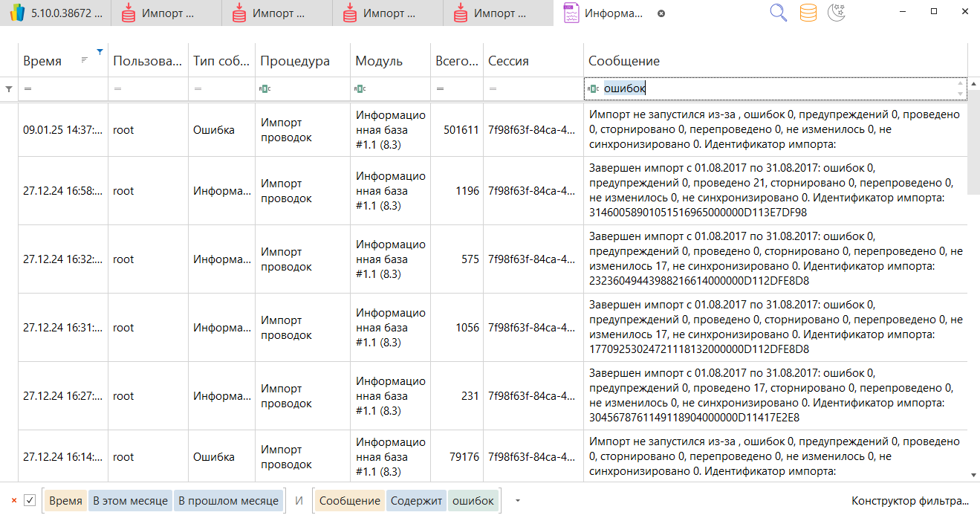The height and width of the screenshot is (518, 980).
Task: Click the vertical scrollbar down arrow
Action: point(973,474)
